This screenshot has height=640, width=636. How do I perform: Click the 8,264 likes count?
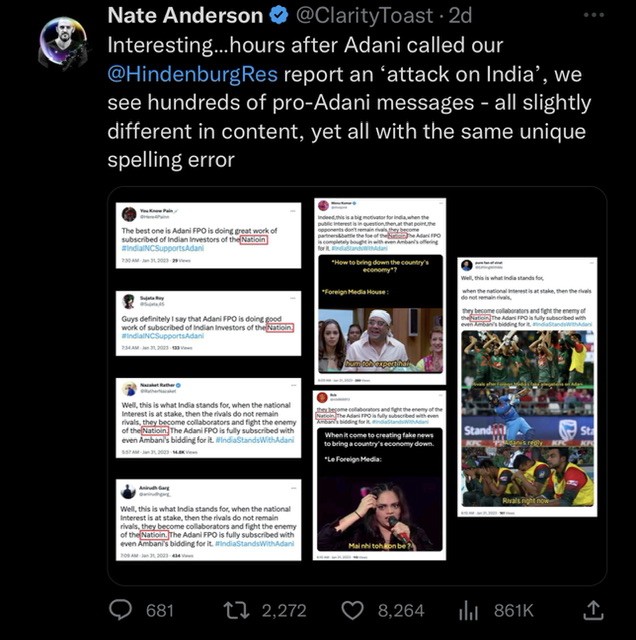point(400,611)
